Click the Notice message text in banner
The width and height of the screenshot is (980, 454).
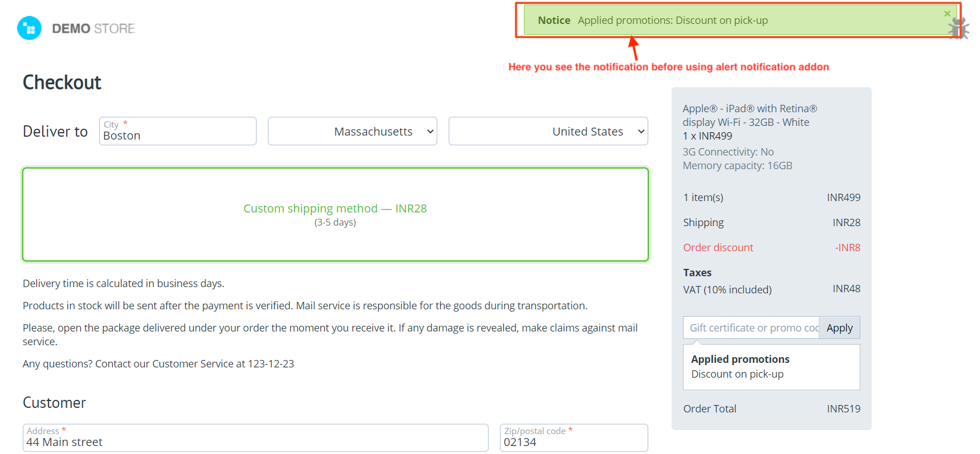(x=673, y=20)
